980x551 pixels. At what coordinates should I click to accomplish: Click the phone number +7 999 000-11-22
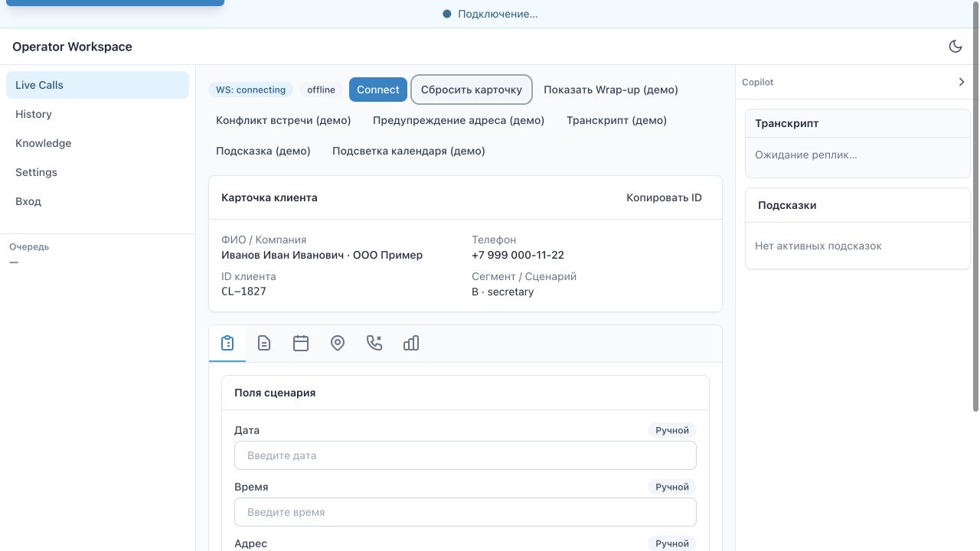coord(518,255)
